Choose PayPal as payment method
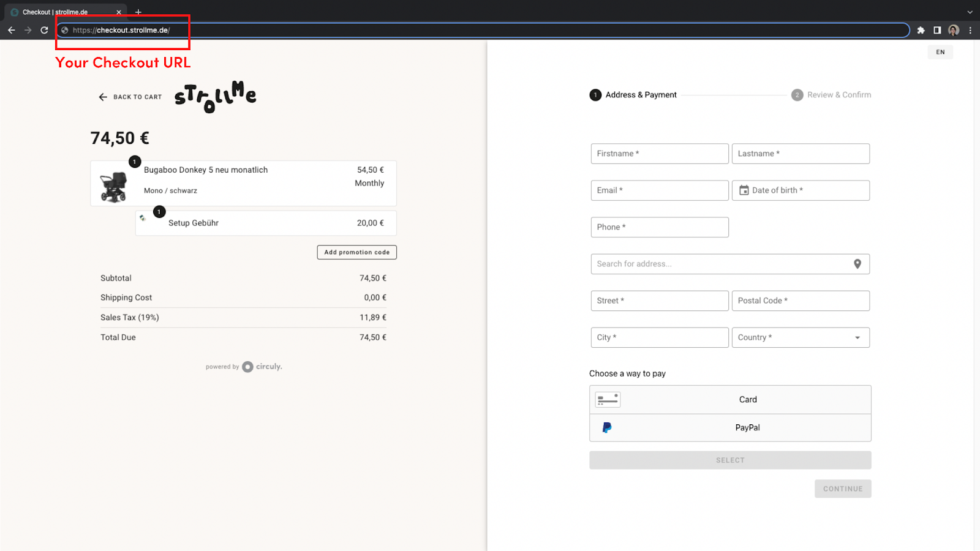 pyautogui.click(x=730, y=428)
